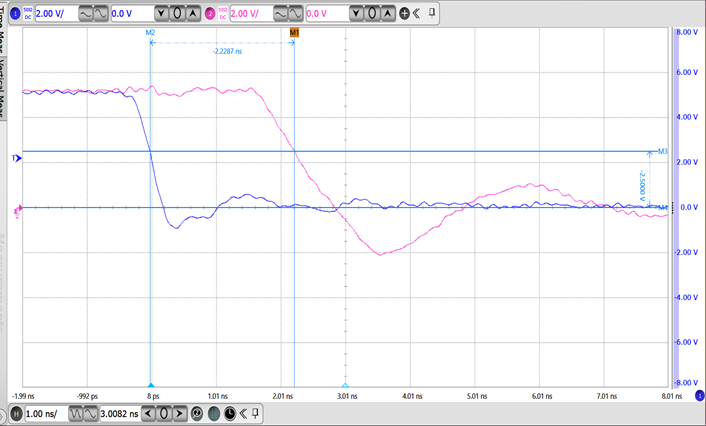Click channel 2 offset field 0.0 V
The image size is (706, 426).
pos(326,14)
